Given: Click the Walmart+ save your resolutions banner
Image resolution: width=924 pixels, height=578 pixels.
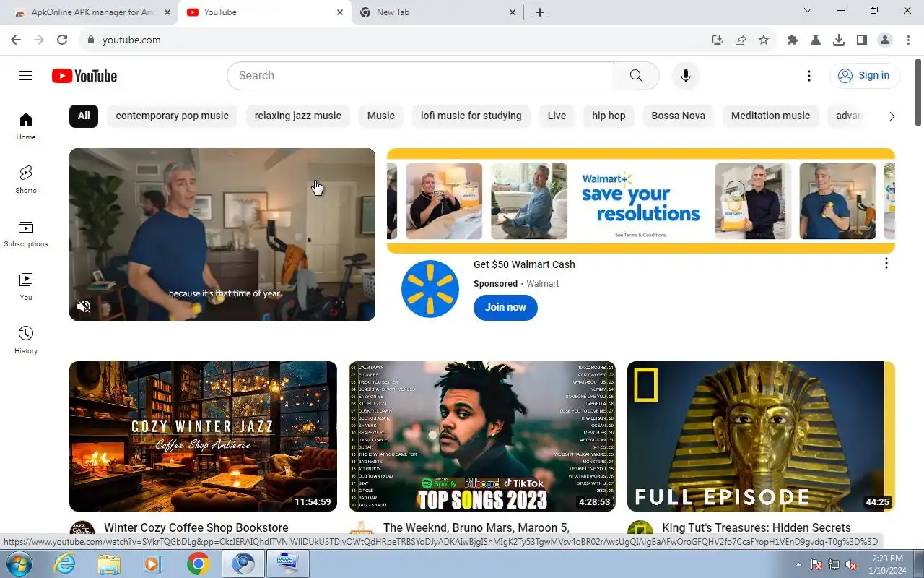Looking at the screenshot, I should (x=641, y=201).
